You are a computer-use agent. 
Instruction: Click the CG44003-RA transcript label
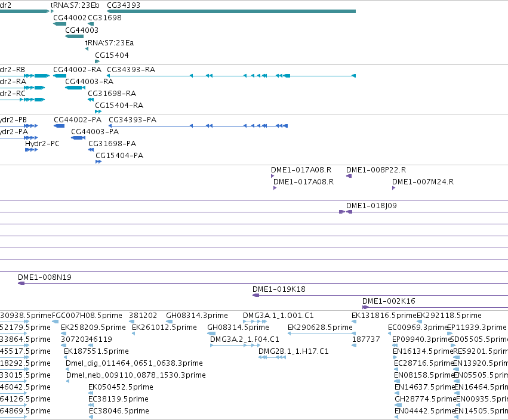tap(90, 82)
